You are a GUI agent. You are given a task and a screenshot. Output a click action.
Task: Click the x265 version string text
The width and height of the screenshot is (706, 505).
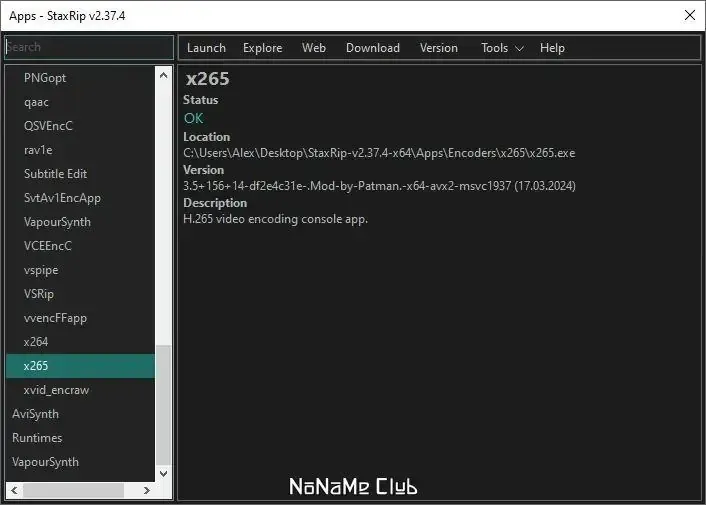pos(379,186)
